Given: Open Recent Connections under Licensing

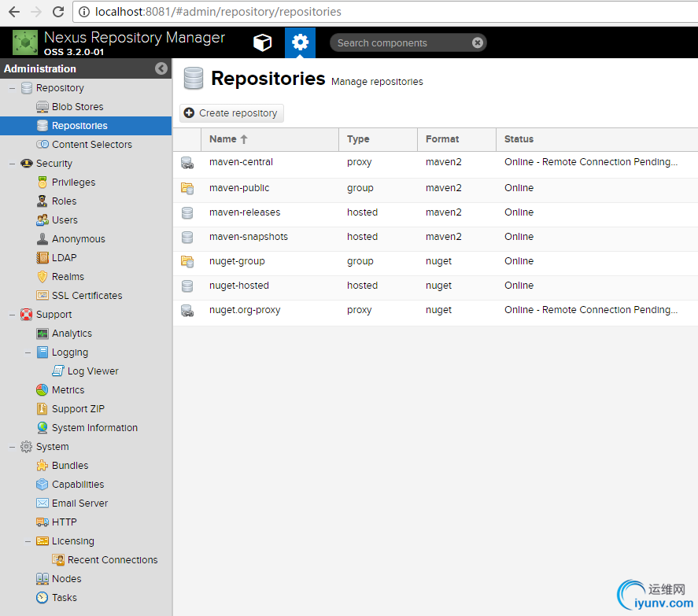Looking at the screenshot, I should pyautogui.click(x=113, y=560).
